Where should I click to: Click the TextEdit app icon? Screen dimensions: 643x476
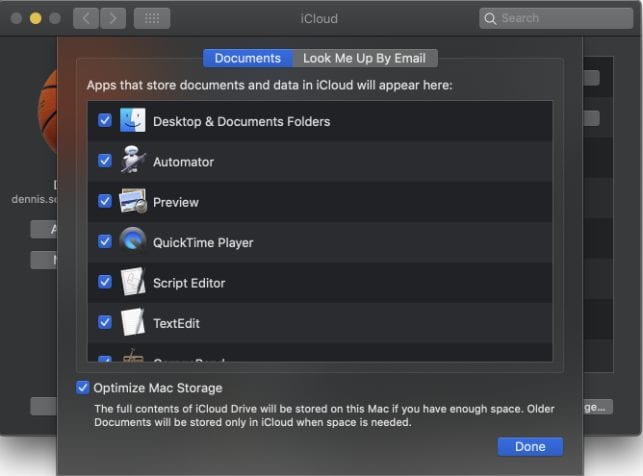coord(133,322)
